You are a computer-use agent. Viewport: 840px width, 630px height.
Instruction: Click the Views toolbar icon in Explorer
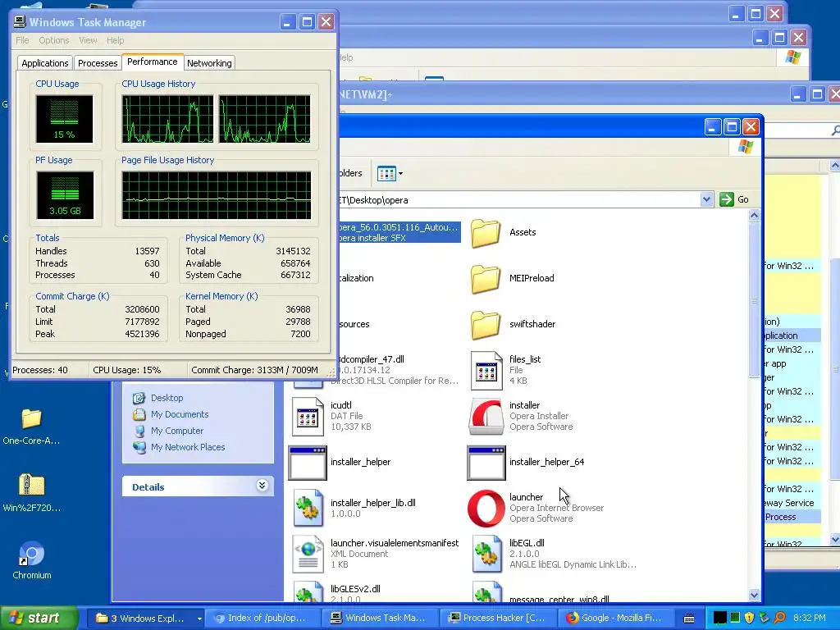(386, 174)
